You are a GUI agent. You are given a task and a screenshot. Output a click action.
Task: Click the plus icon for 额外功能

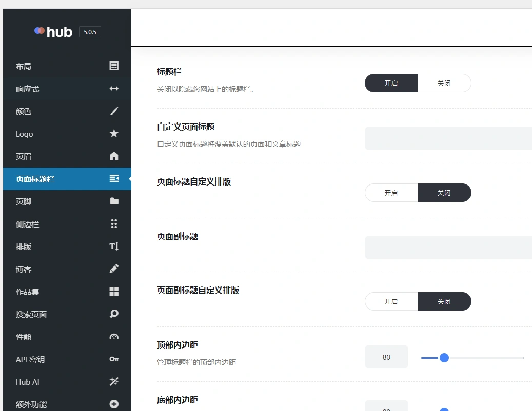[114, 404]
